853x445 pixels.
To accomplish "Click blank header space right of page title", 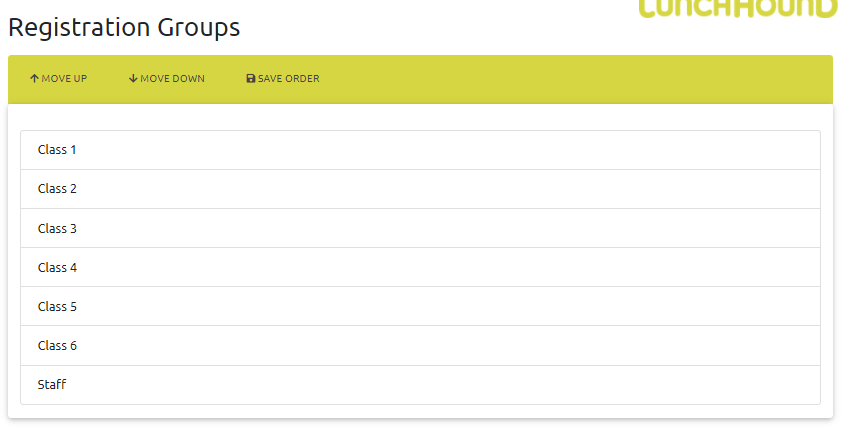I will coord(430,28).
